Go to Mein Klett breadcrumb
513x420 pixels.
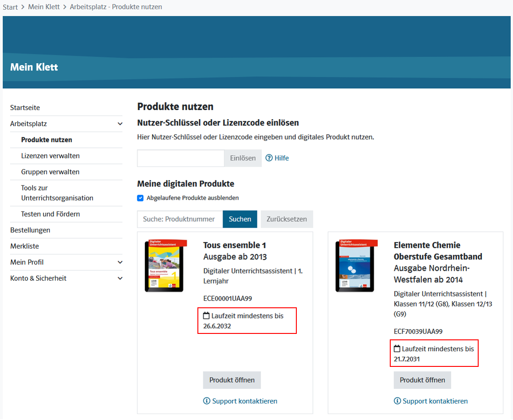44,7
